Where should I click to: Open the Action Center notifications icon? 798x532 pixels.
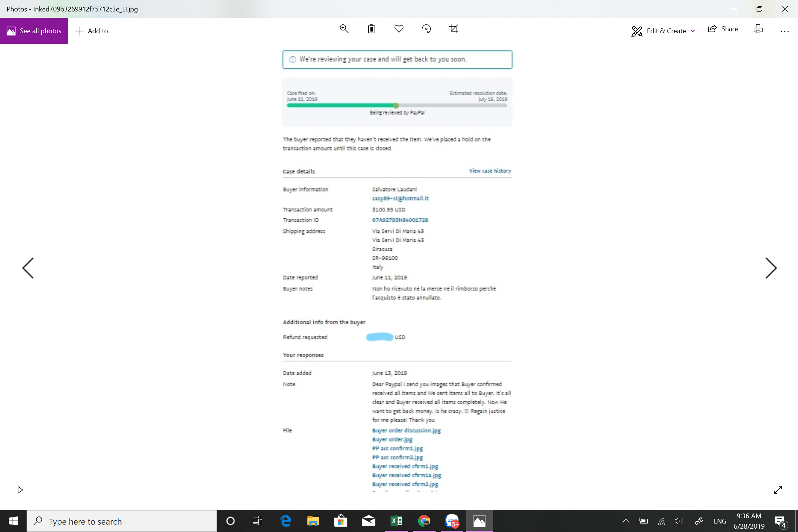[780, 521]
